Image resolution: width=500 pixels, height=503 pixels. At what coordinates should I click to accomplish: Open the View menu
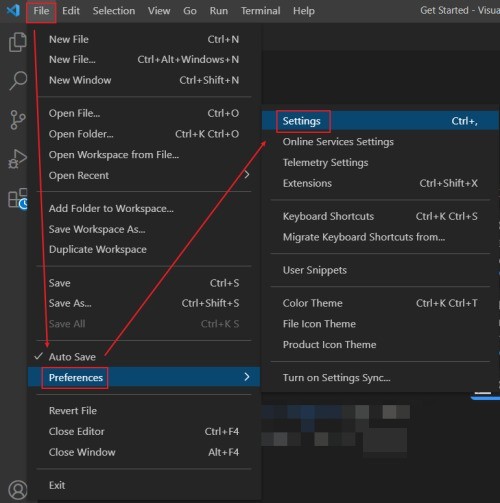point(159,11)
